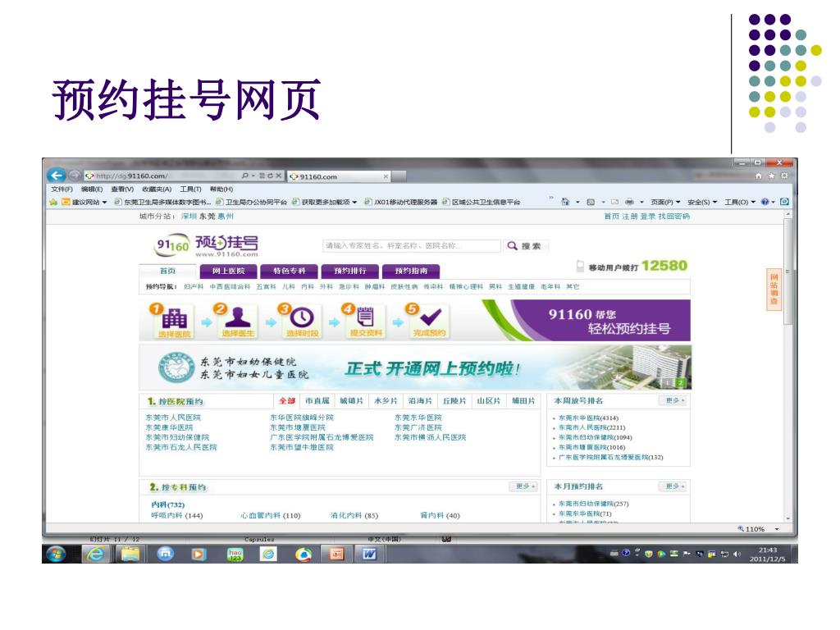Expand 工具(O) dropdown in command bar
The width and height of the screenshot is (840, 630).
point(740,202)
